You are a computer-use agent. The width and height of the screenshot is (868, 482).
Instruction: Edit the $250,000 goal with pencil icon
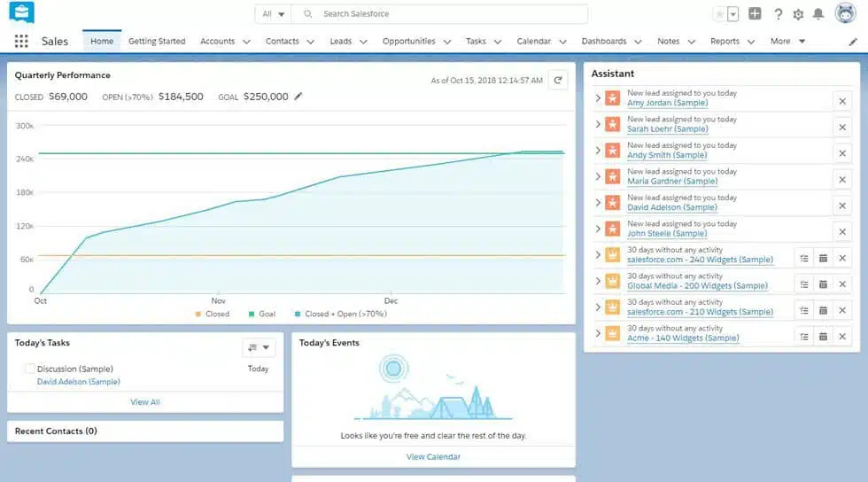click(x=298, y=97)
